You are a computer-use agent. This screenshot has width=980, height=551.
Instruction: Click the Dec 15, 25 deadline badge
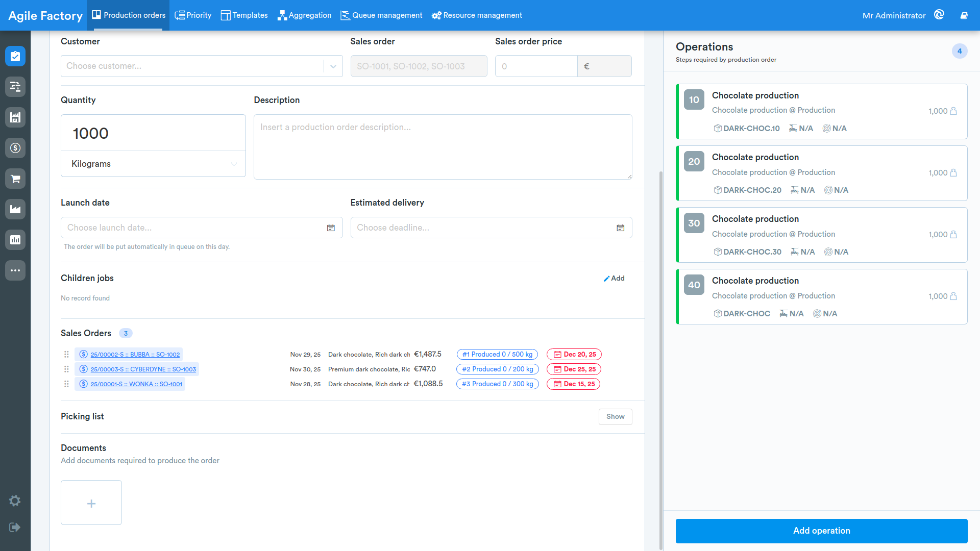point(574,384)
